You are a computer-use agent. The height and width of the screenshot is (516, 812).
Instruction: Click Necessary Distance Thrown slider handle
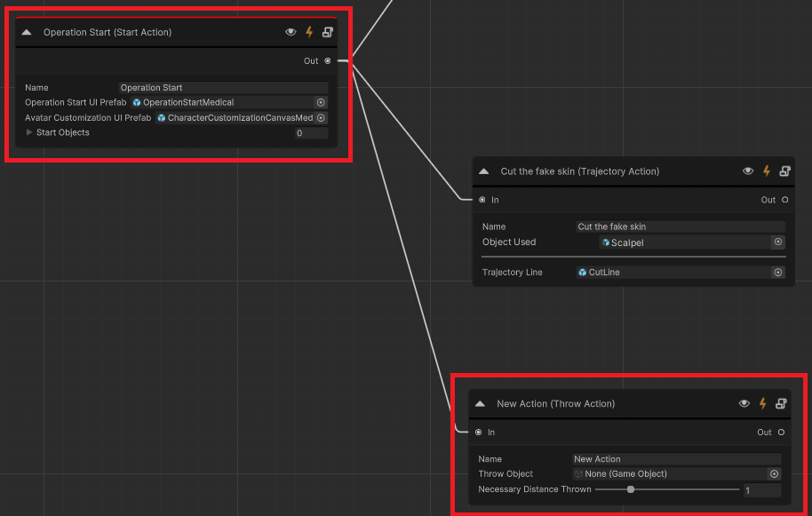(631, 489)
